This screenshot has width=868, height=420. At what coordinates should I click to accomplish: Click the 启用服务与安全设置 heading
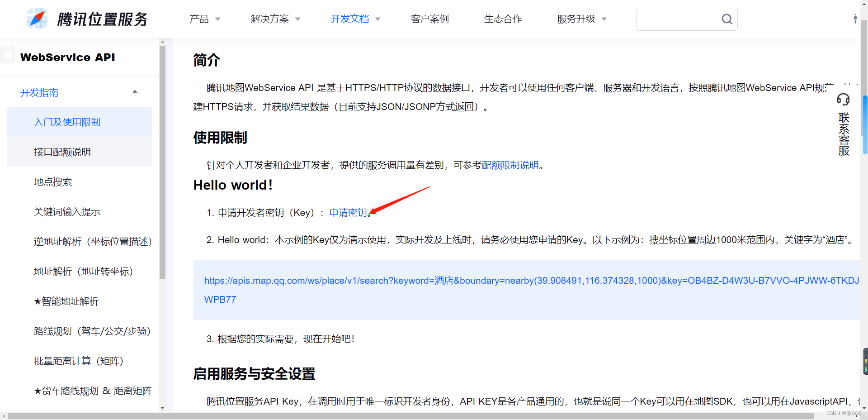(x=254, y=373)
